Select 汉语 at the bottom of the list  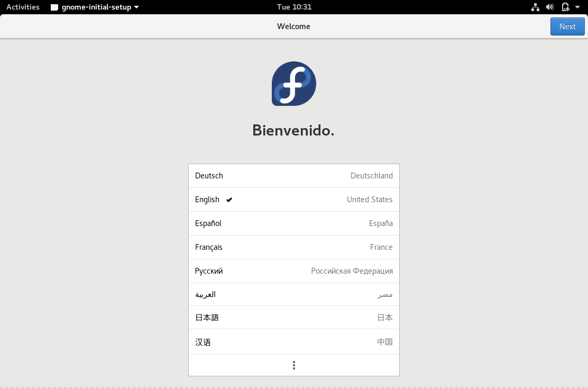293,341
